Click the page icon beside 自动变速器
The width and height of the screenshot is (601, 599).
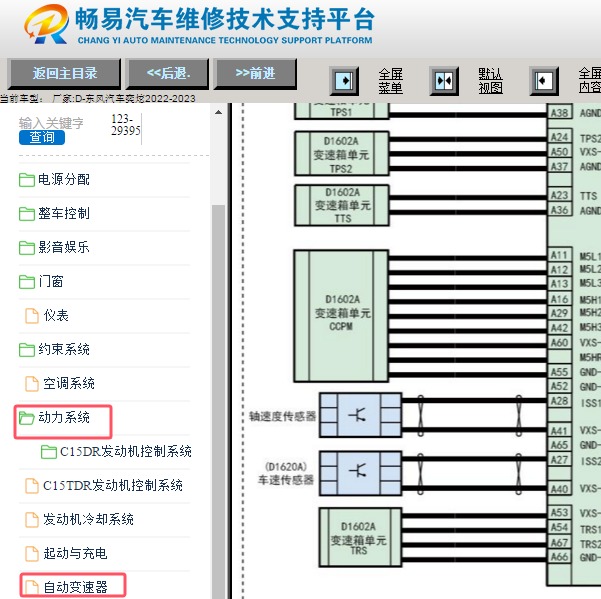32,587
